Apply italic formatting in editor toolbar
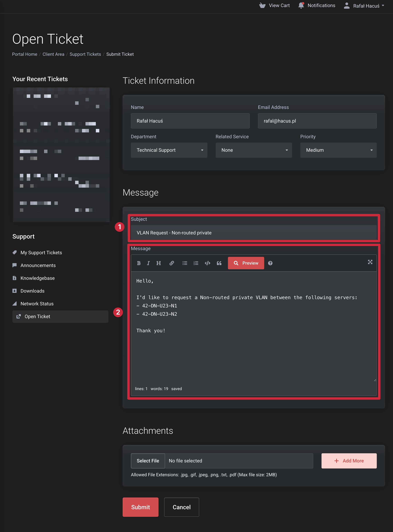Viewport: 393px width, 532px height. point(148,263)
